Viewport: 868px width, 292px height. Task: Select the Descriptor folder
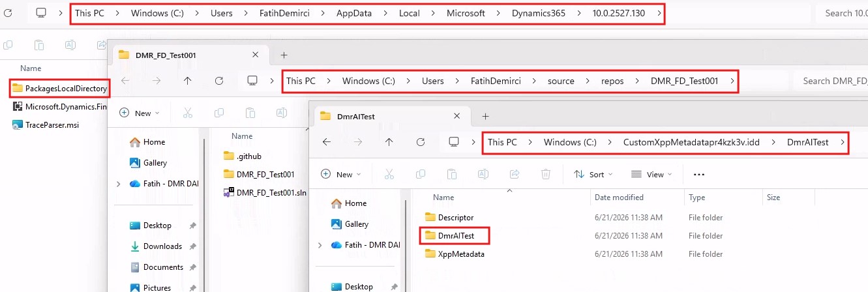tap(449, 217)
